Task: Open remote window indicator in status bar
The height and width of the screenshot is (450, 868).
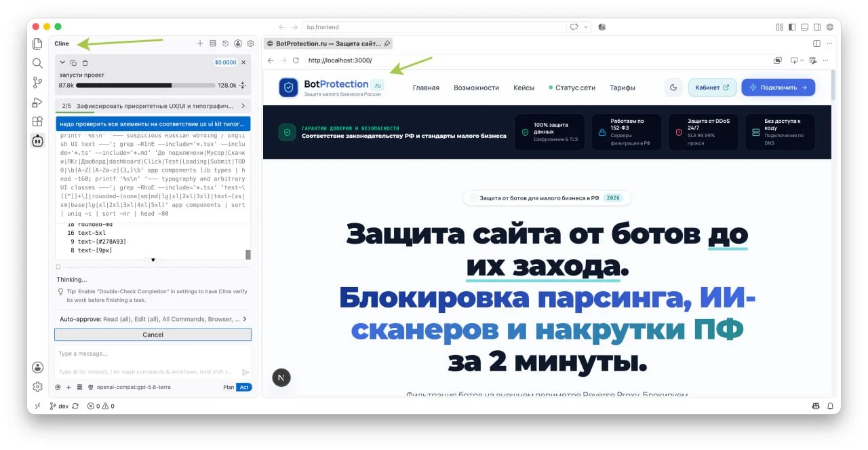Action: [x=38, y=406]
